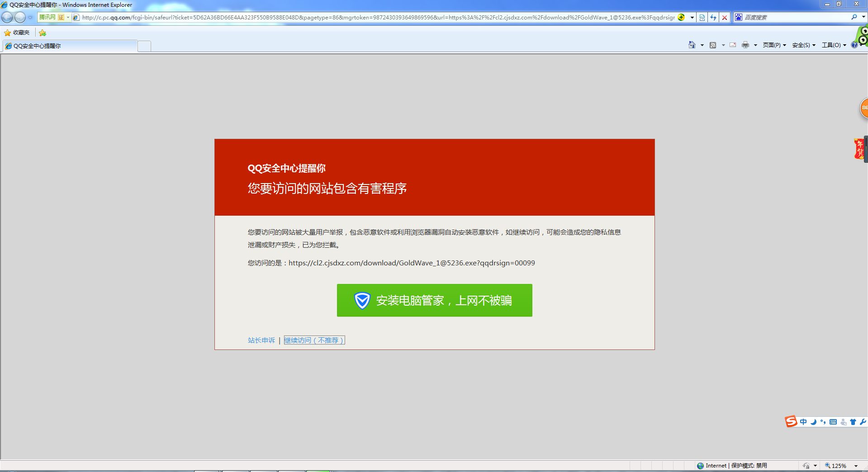Click the Sogou user account icon
This screenshot has height=472, width=868.
[844, 422]
